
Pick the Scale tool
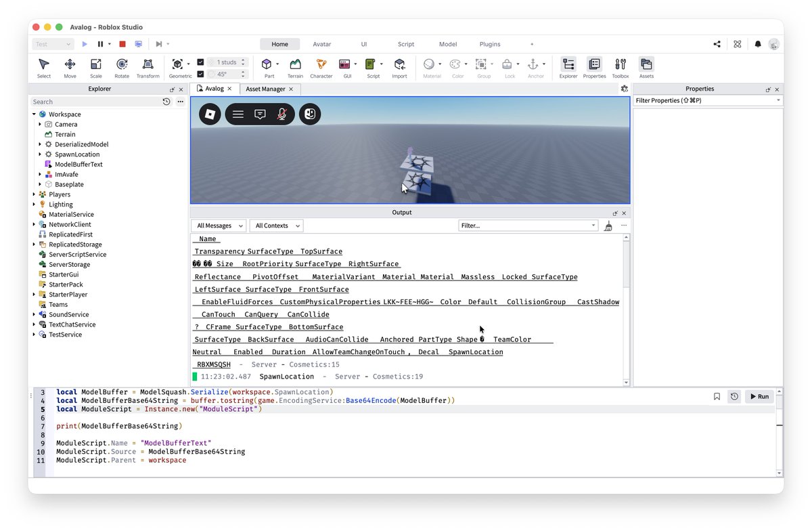coord(96,68)
